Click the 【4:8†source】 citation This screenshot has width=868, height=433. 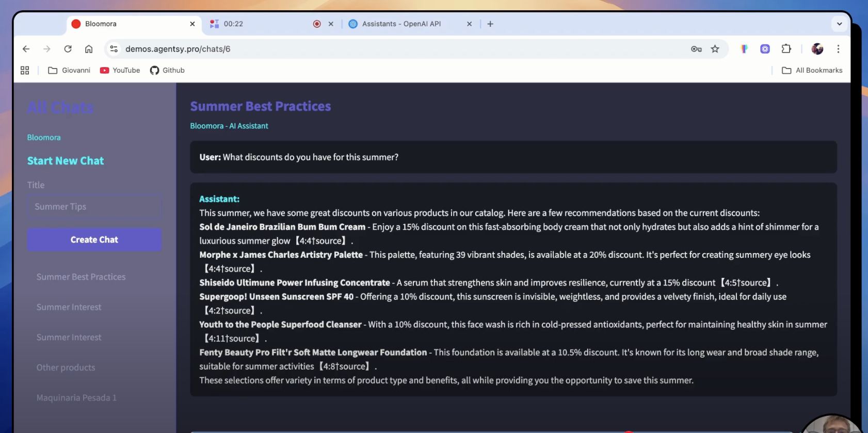coord(344,366)
